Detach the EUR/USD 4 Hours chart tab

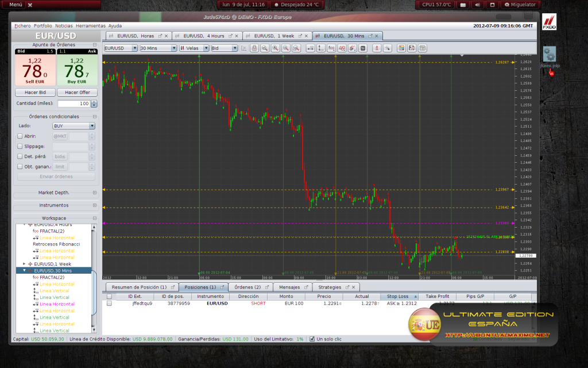[x=230, y=36]
